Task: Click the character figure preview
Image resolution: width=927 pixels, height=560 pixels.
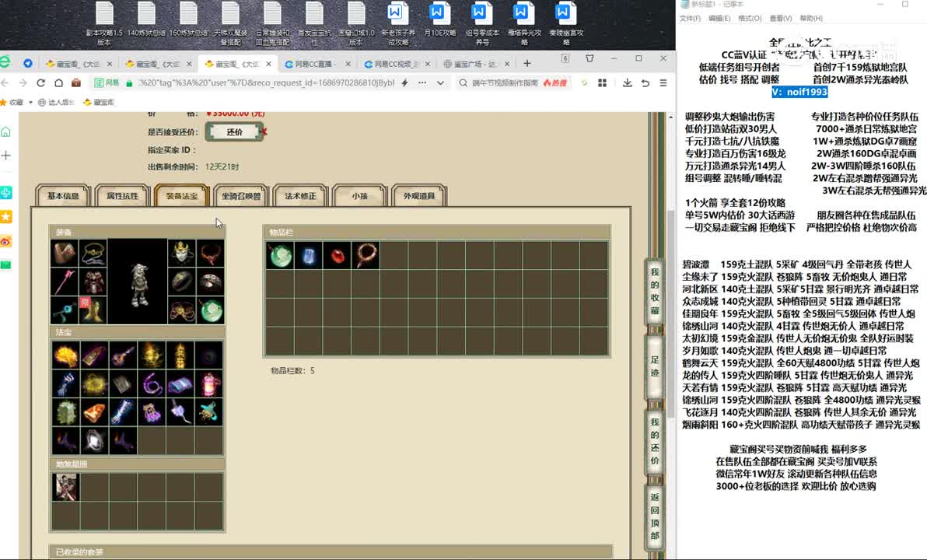Action: [138, 285]
